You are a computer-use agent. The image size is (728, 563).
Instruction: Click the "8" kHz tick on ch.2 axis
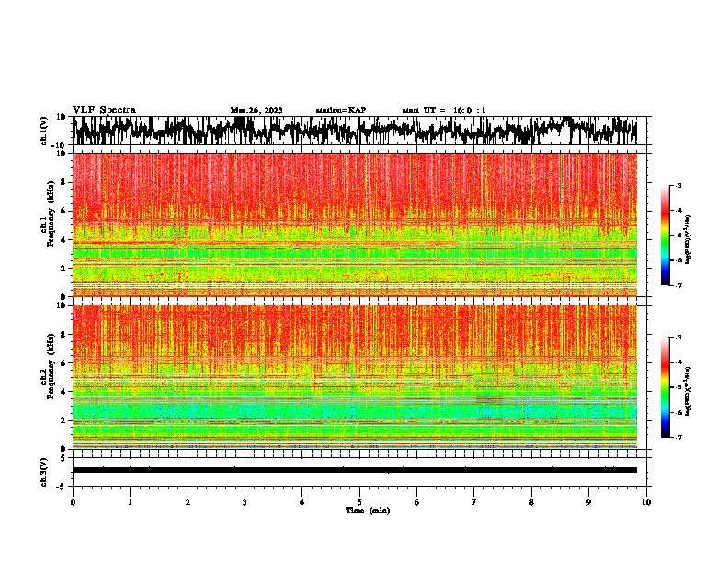[x=63, y=334]
